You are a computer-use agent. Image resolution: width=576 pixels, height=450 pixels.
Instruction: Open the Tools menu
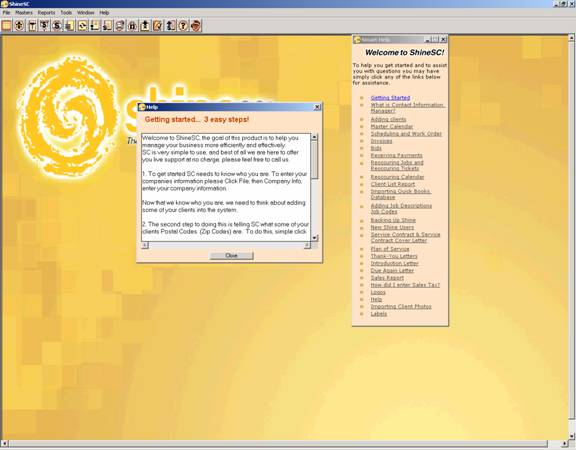[66, 12]
